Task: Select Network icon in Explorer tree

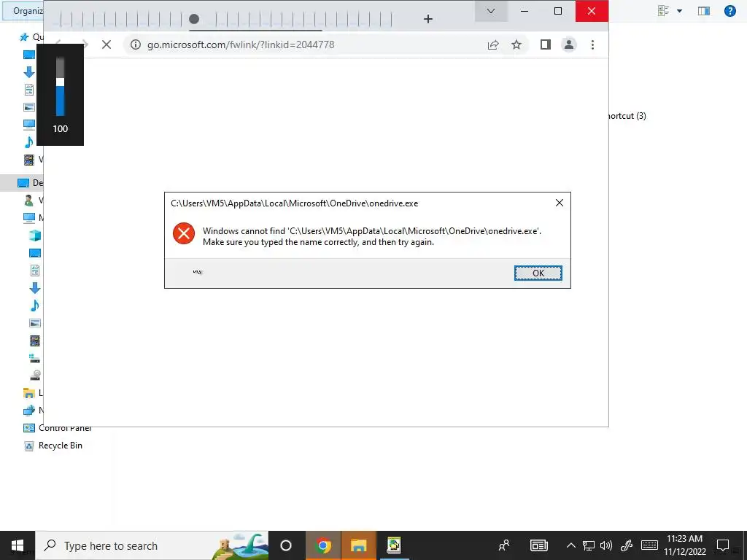Action: pos(29,410)
